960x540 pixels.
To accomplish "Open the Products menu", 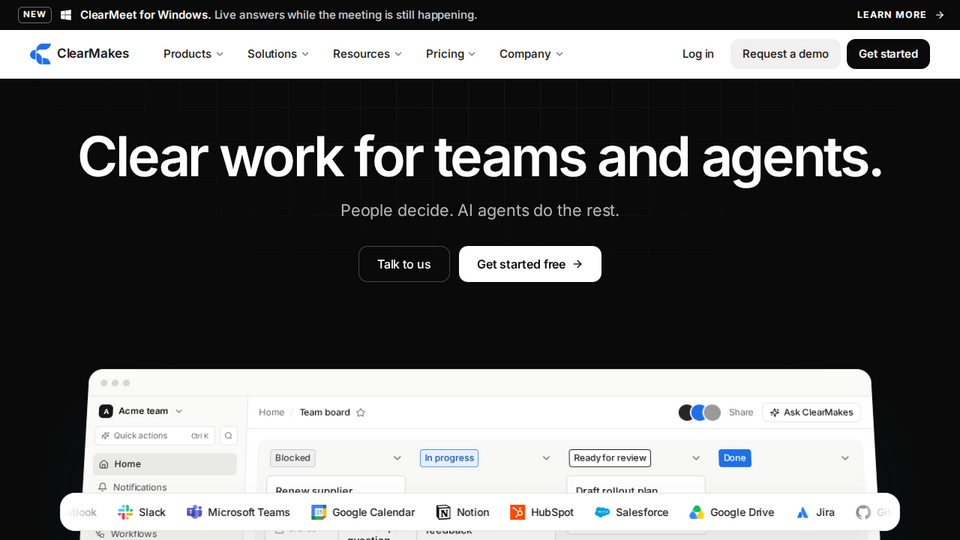I will click(x=193, y=54).
